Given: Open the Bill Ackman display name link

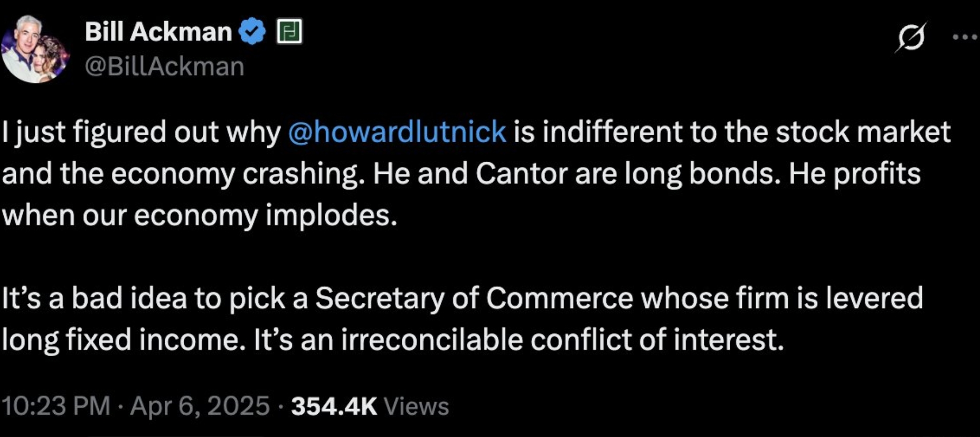Looking at the screenshot, I should click(x=158, y=32).
